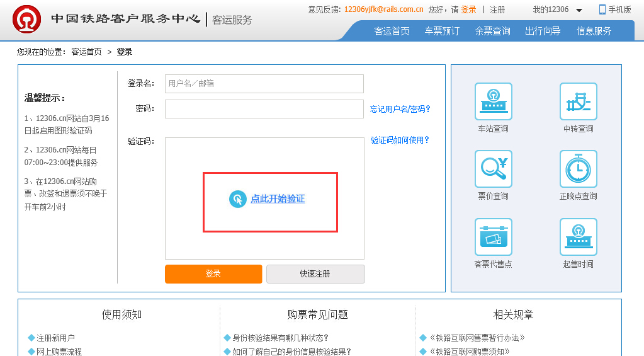Open 《铁路互联网购票须知》 link
Image resolution: width=644 pixels, height=356 pixels.
coord(470,352)
